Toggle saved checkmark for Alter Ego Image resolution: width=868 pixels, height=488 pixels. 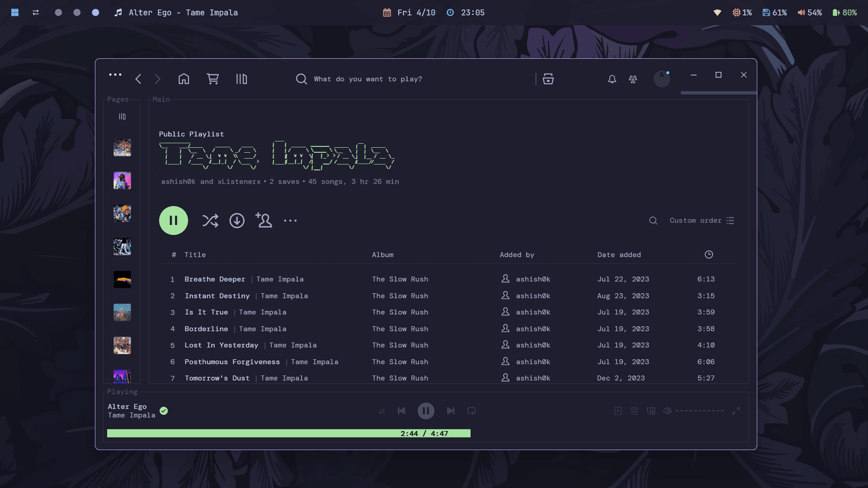164,411
